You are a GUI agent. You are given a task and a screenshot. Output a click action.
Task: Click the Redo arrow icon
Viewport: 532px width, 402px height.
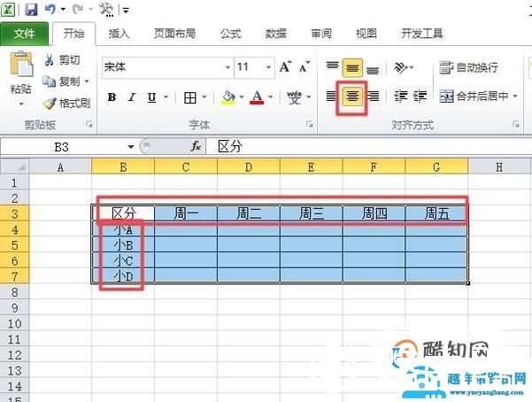(x=78, y=9)
